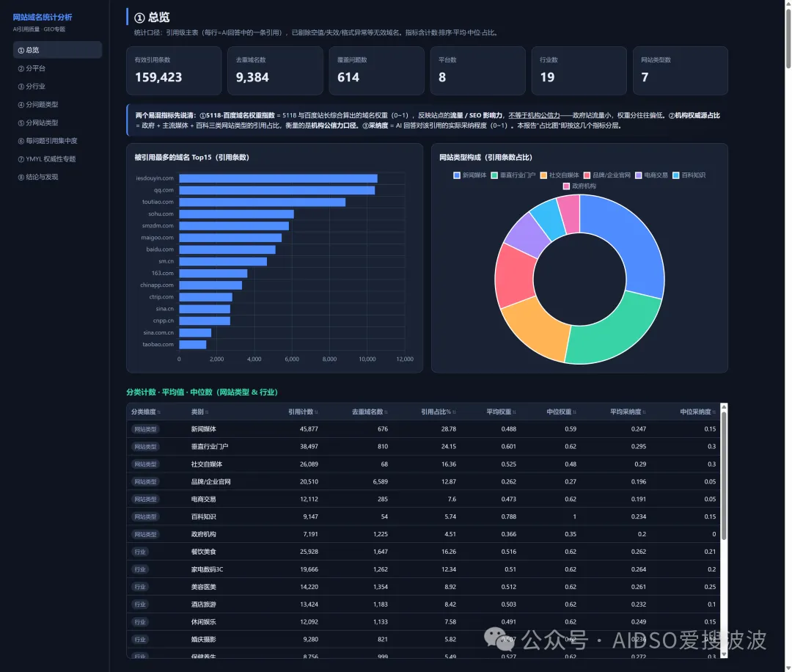Click the 网站域名统计分析 title link
The image size is (792, 672).
(x=43, y=17)
